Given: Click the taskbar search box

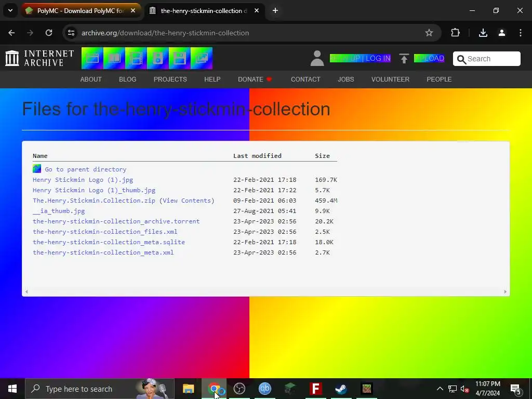Looking at the screenshot, I should pos(99,389).
